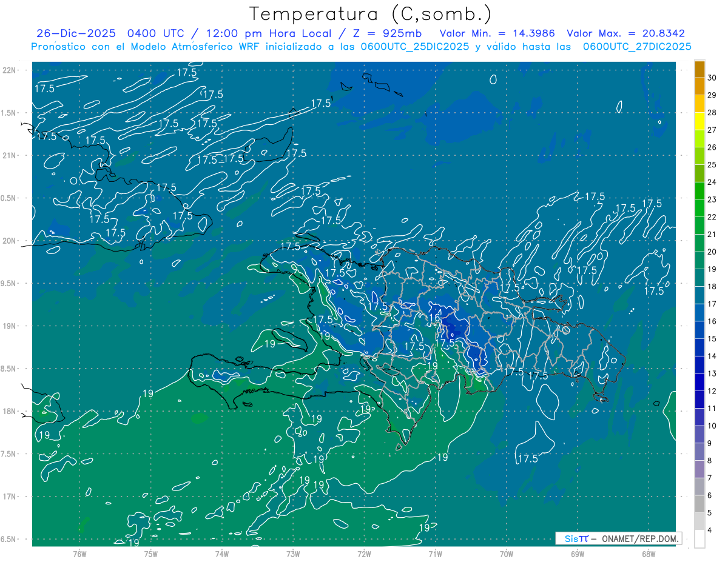Click latitude axis label '19N'
Viewport: 728px width, 562px height.
click(10, 326)
